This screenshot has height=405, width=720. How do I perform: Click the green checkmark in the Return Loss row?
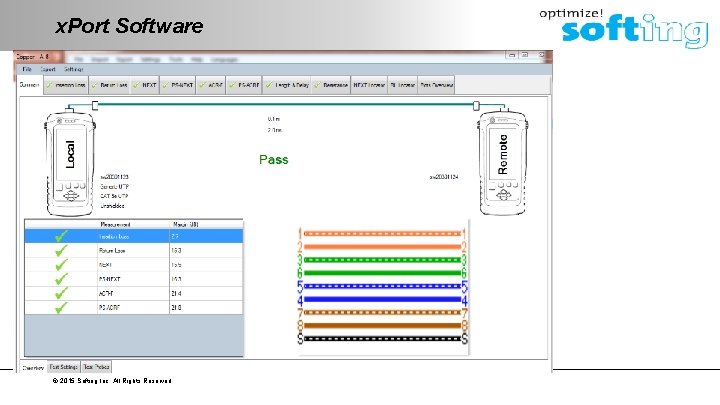[61, 251]
